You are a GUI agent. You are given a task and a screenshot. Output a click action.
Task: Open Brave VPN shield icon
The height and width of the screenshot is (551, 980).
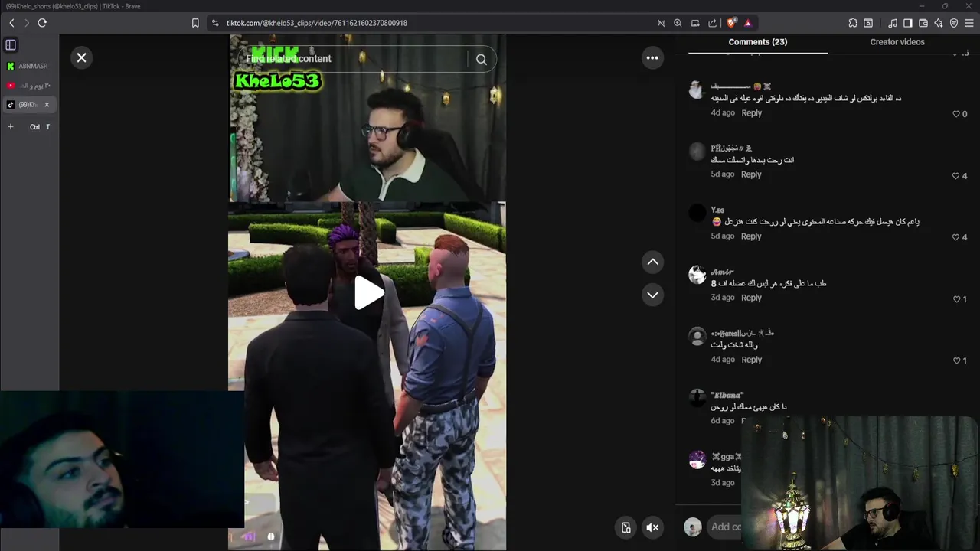(x=954, y=23)
